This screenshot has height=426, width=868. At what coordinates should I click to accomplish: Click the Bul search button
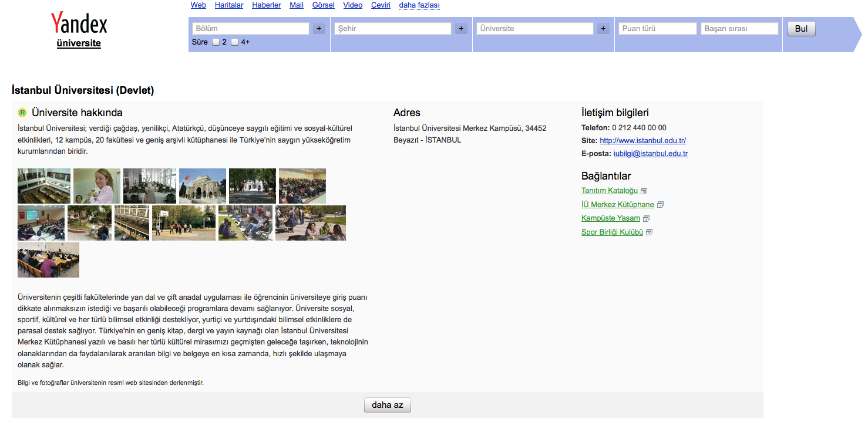click(802, 29)
